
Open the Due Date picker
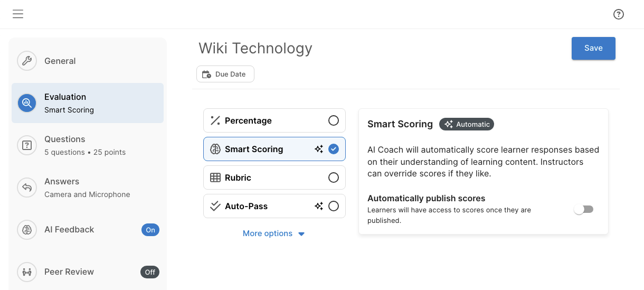click(225, 74)
